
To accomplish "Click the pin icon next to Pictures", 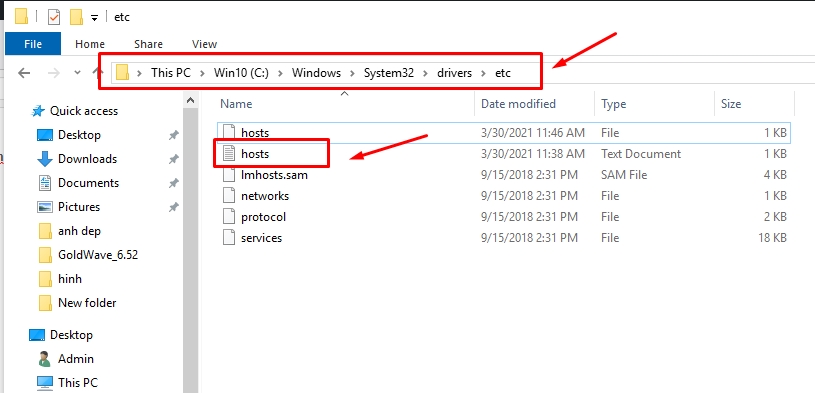I will tap(174, 207).
